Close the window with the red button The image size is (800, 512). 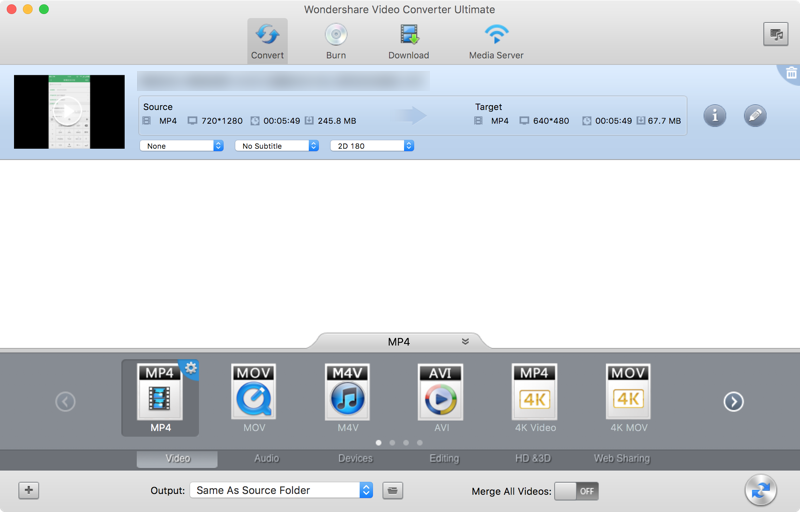coord(11,9)
